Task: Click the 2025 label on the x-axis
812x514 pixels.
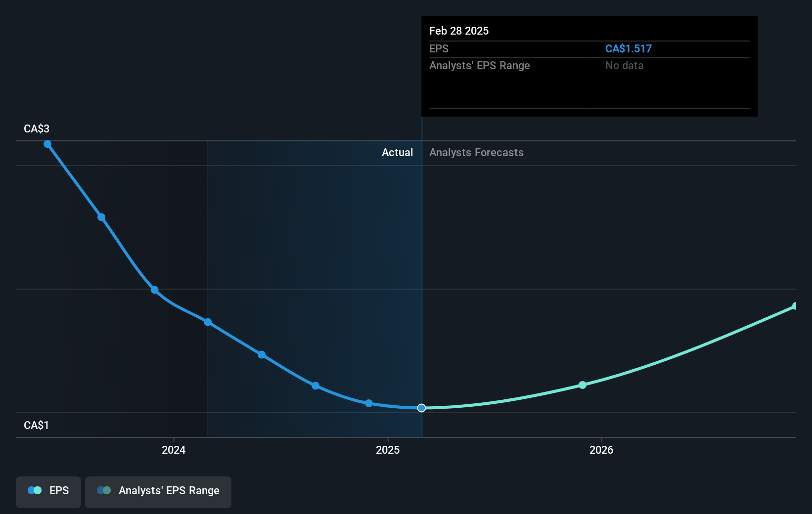Action: pyautogui.click(x=388, y=450)
